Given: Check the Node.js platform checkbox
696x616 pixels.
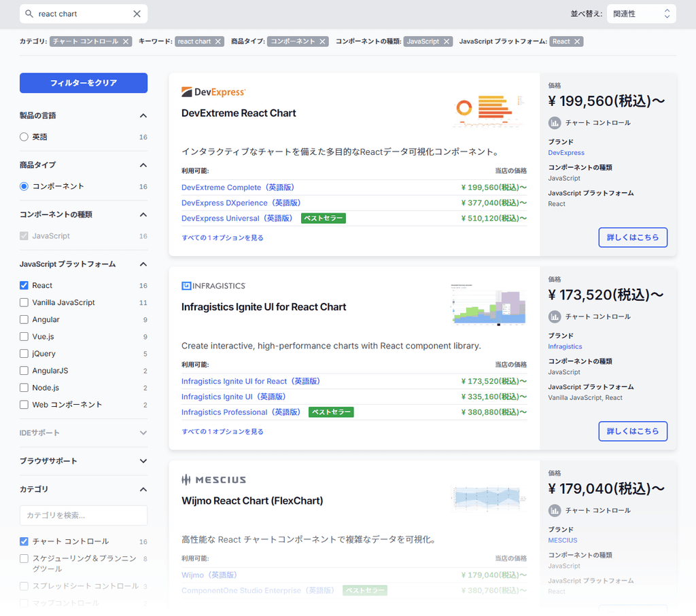Looking at the screenshot, I should coord(24,388).
